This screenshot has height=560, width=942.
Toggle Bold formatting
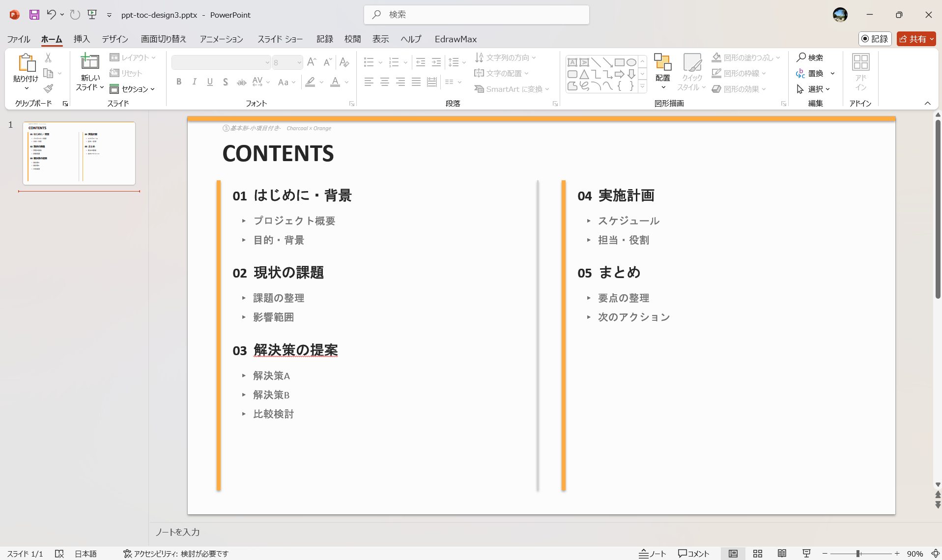179,82
